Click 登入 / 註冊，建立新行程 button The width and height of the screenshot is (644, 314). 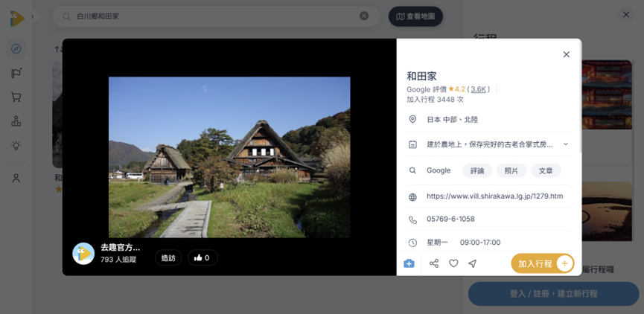pyautogui.click(x=554, y=294)
